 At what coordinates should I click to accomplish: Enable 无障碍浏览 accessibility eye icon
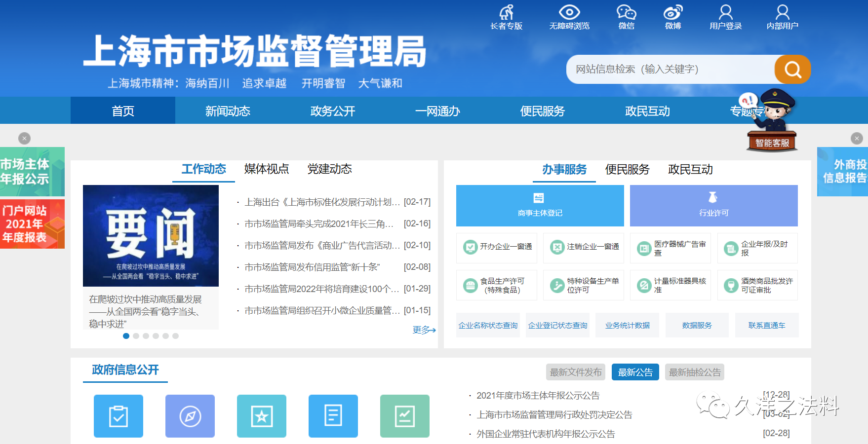(x=569, y=13)
